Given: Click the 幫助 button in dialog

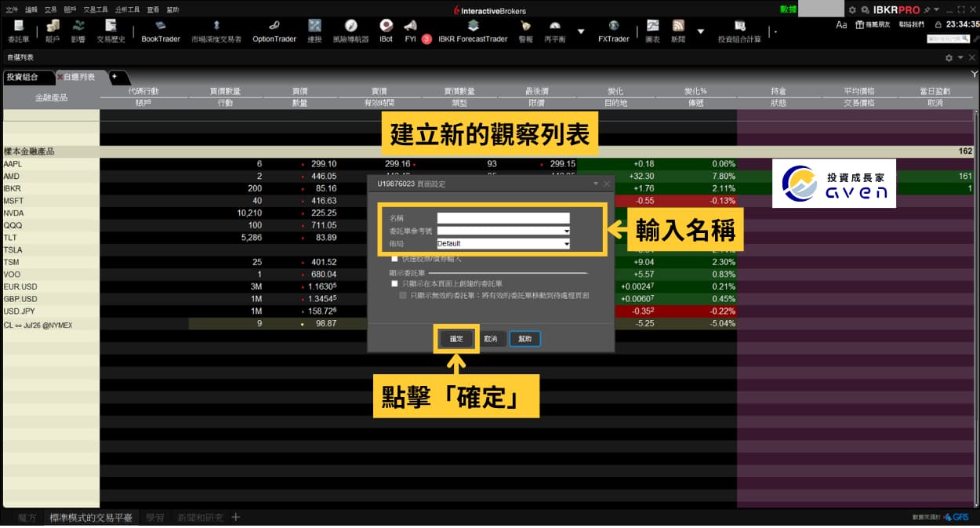Looking at the screenshot, I should [525, 339].
